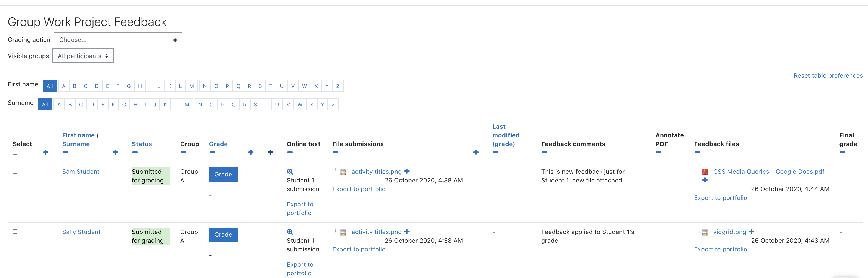Sort table by Status header
Viewport: 868px width, 278px height.
pyautogui.click(x=142, y=144)
